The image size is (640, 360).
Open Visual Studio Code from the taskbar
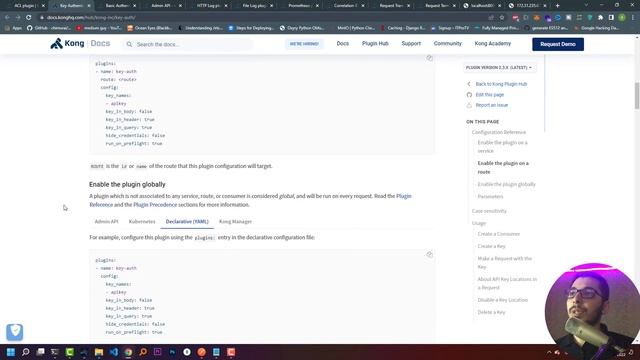point(114,352)
